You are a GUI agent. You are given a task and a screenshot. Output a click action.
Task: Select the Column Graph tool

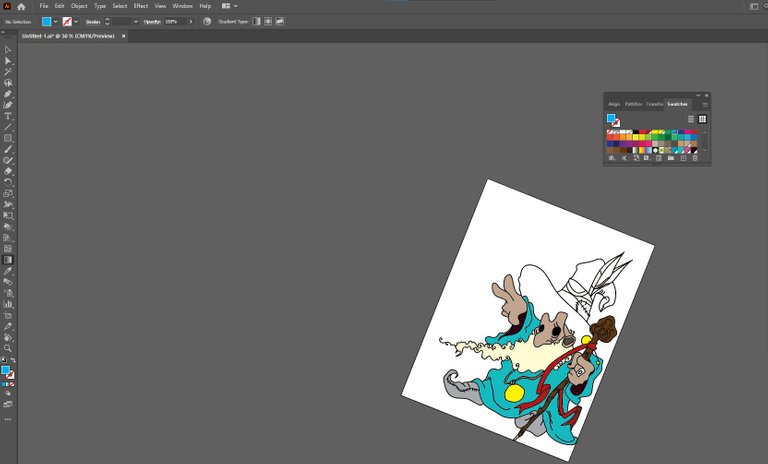[8, 304]
